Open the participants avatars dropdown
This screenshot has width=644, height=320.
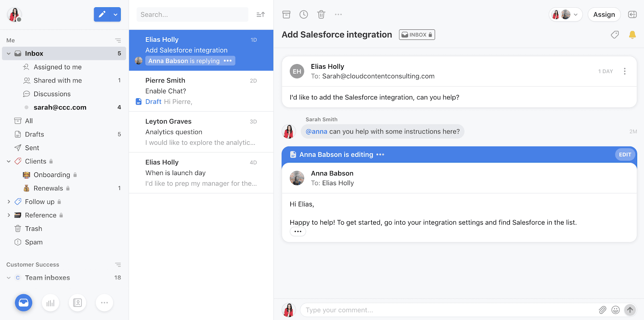coord(566,14)
